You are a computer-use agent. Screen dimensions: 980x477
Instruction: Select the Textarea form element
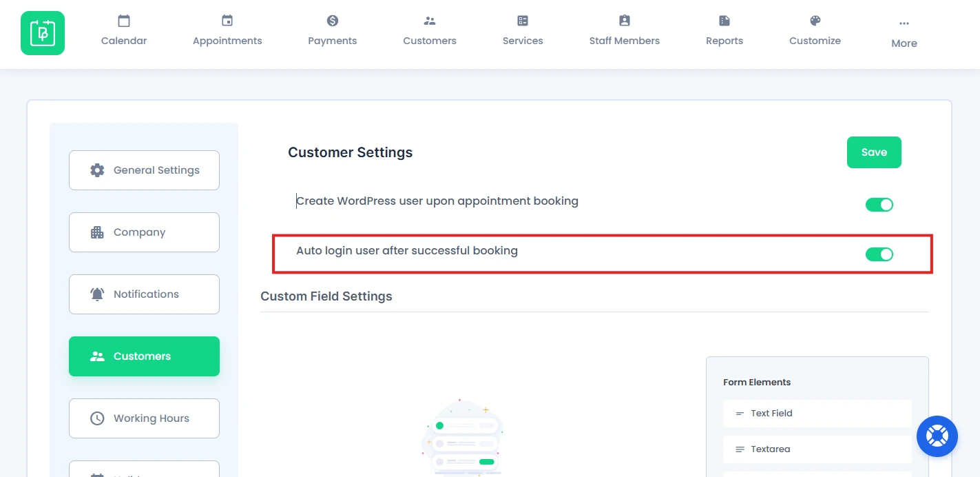click(x=817, y=449)
